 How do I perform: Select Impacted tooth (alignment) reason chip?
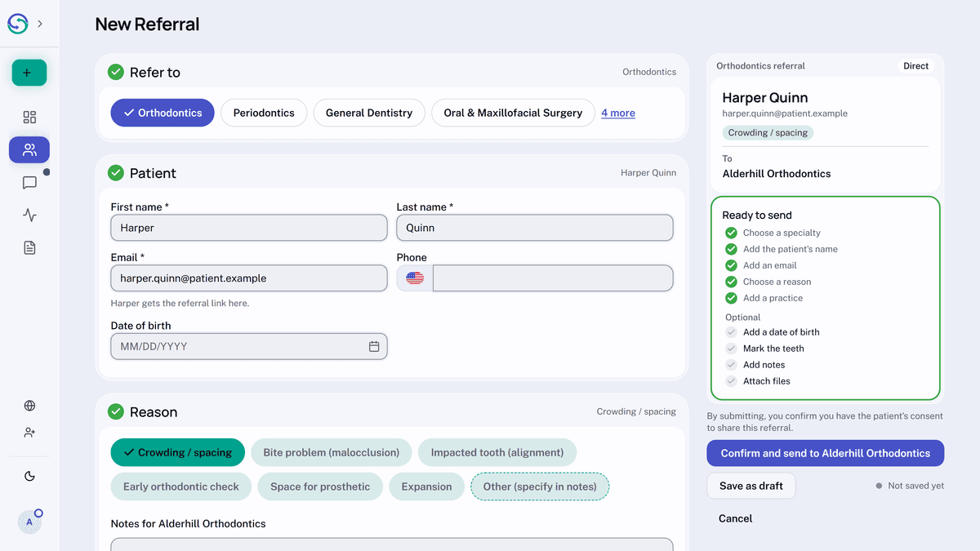coord(497,452)
